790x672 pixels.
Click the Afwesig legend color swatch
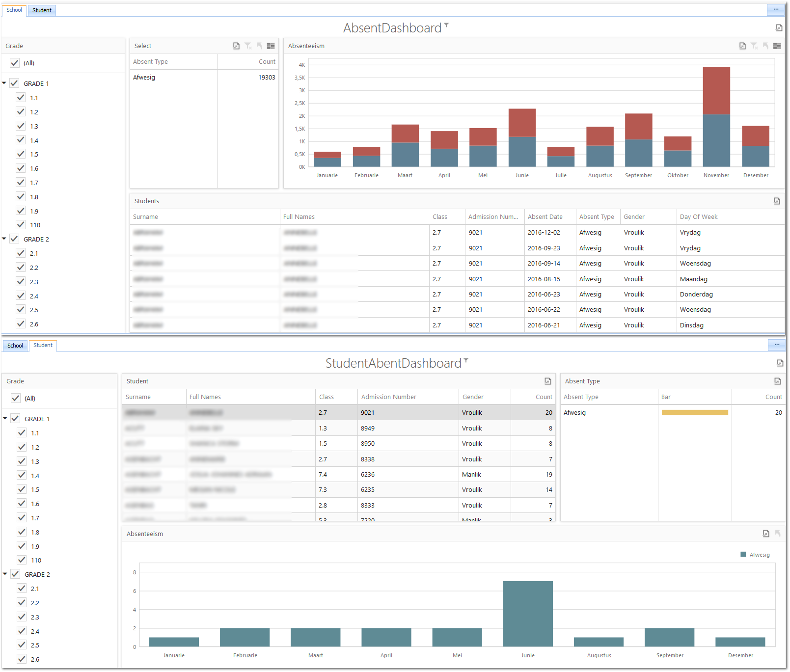[743, 555]
